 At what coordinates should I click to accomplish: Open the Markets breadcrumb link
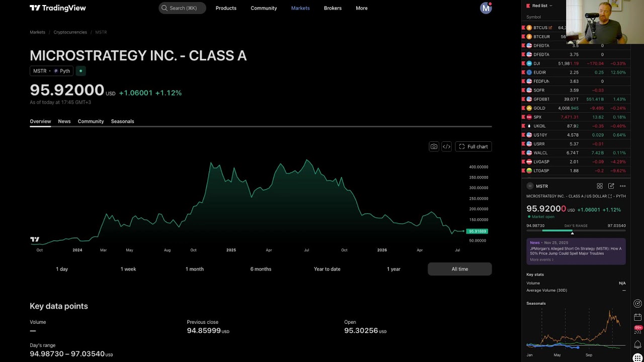[x=37, y=32]
